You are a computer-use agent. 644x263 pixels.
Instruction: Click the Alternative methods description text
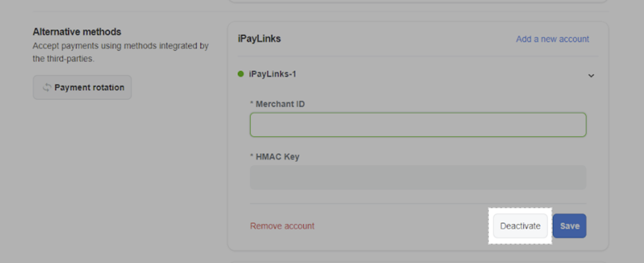(x=121, y=52)
